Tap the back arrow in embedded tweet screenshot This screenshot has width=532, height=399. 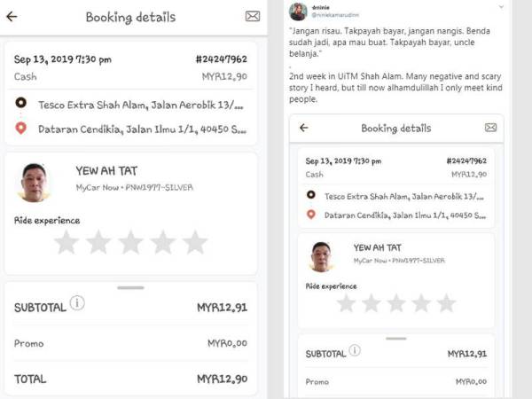point(303,128)
